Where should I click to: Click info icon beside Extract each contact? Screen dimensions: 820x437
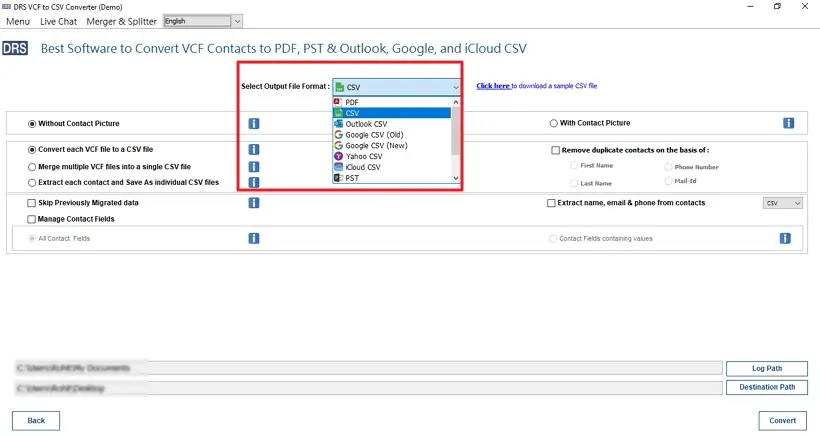pos(254,182)
